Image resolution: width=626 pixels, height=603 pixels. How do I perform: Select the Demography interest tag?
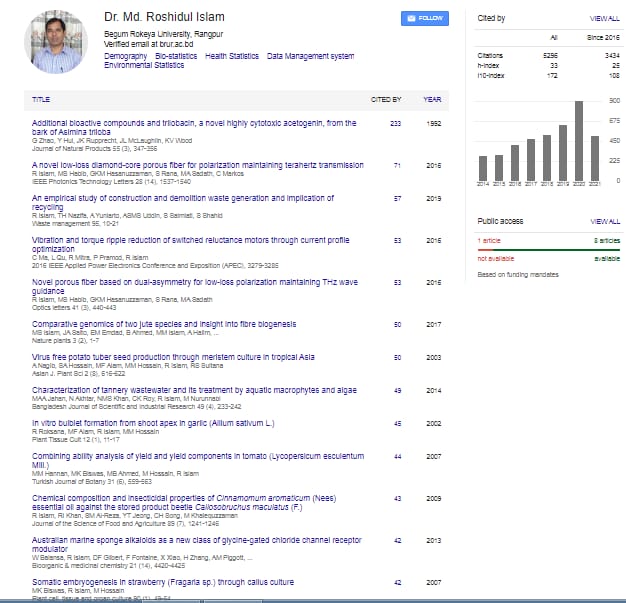click(x=126, y=56)
